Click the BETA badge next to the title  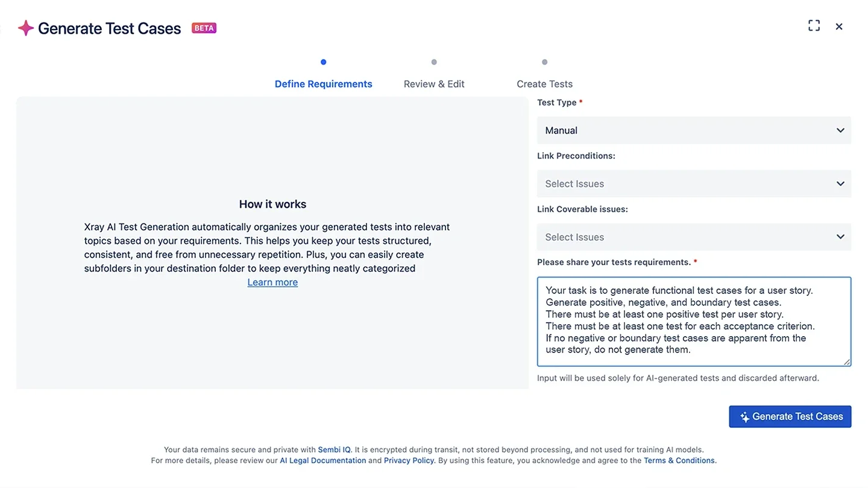click(x=204, y=28)
